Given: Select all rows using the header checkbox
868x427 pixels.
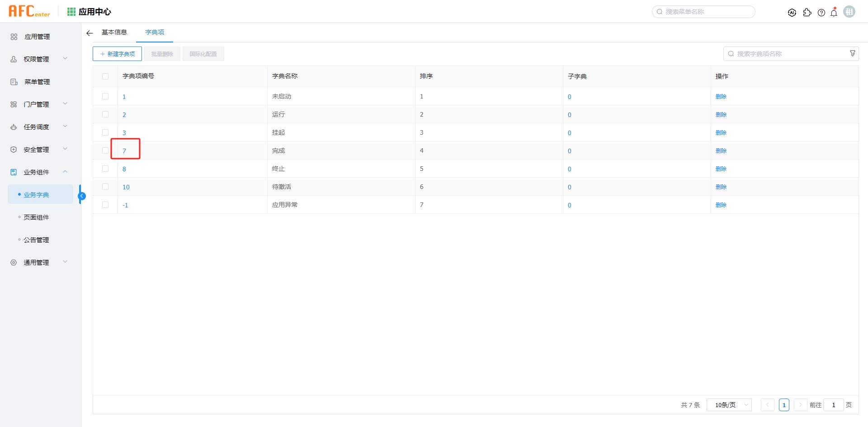Looking at the screenshot, I should click(x=105, y=76).
